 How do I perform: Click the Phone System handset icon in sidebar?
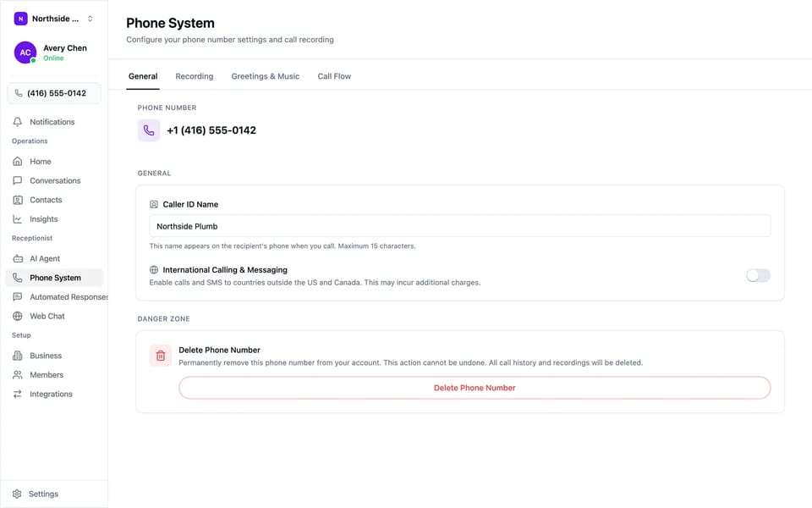18,278
